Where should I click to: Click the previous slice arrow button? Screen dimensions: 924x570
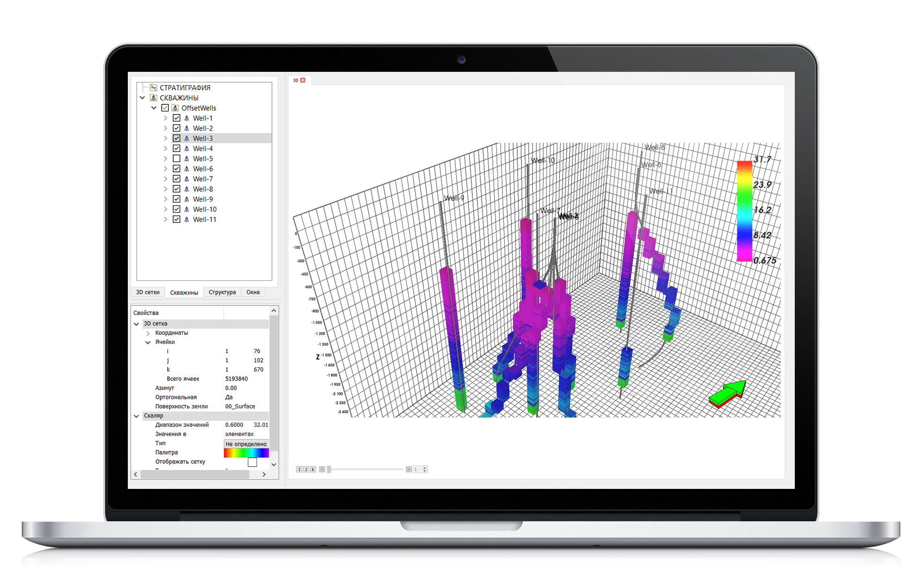(x=322, y=469)
